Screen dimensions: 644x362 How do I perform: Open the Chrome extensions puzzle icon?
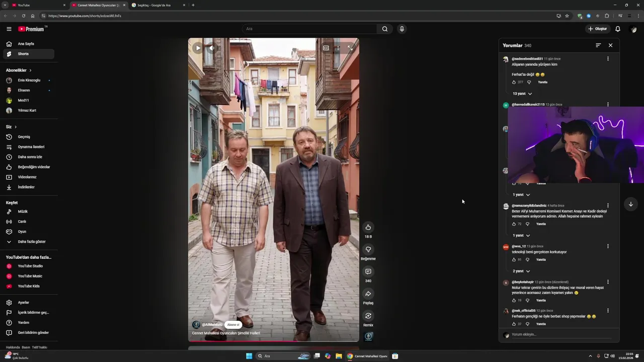pyautogui.click(x=607, y=16)
